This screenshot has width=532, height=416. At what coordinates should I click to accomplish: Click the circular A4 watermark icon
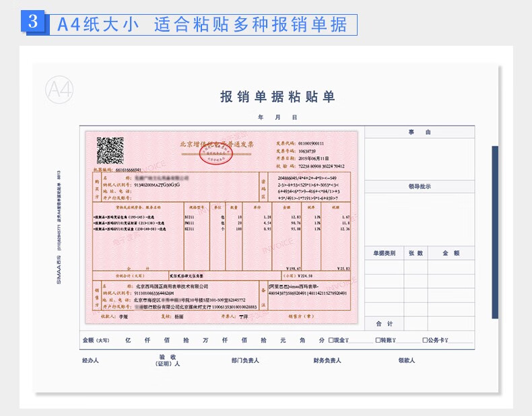tap(59, 90)
